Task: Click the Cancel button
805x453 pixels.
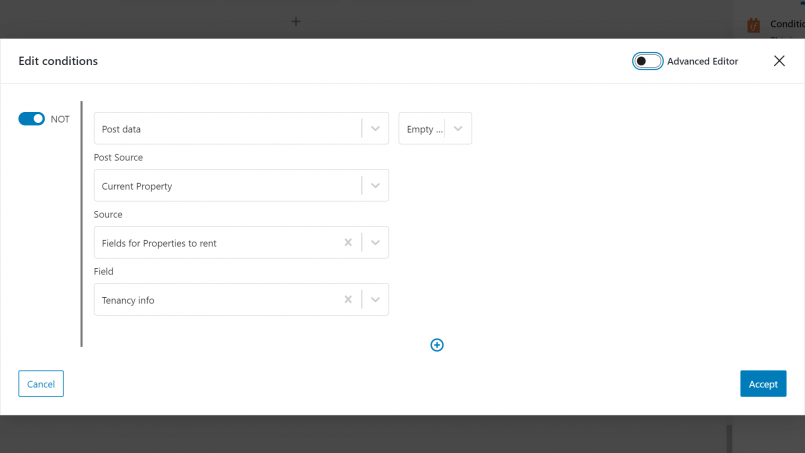Action: point(41,384)
